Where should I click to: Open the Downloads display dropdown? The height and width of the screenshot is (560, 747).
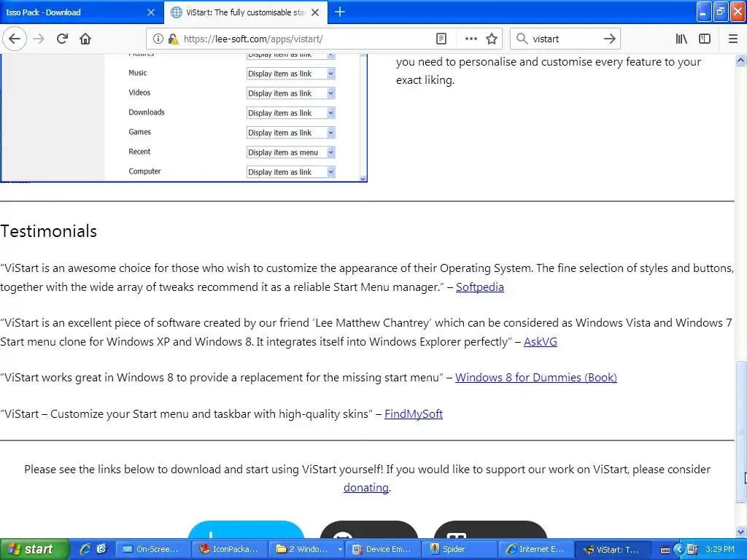pos(290,113)
